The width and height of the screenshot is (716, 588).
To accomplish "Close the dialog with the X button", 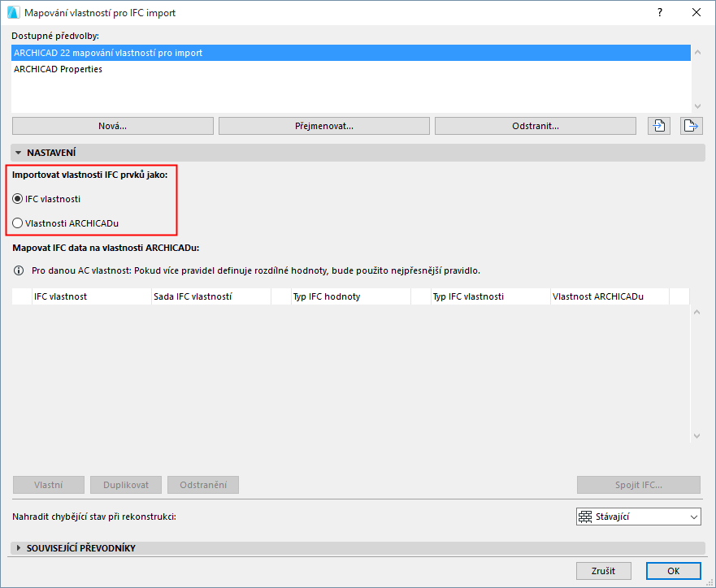I will (x=696, y=12).
